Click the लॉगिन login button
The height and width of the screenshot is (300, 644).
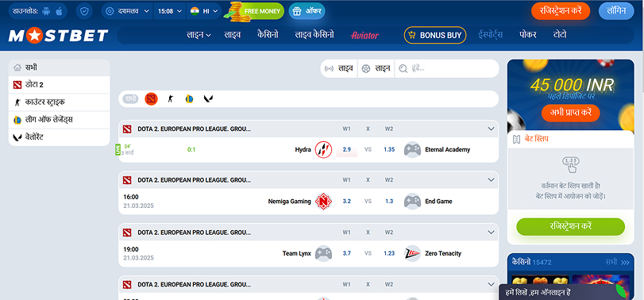616,11
